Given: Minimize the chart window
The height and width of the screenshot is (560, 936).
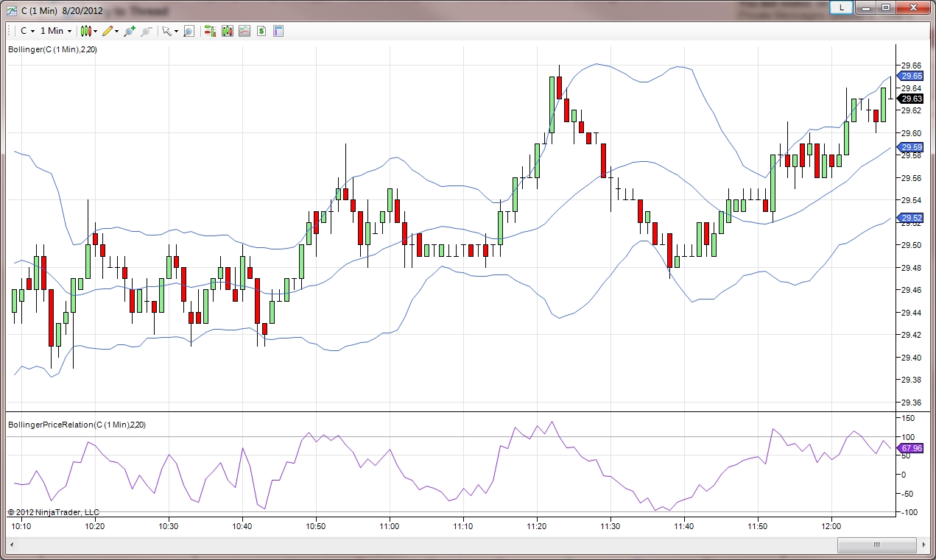Looking at the screenshot, I should [x=867, y=7].
